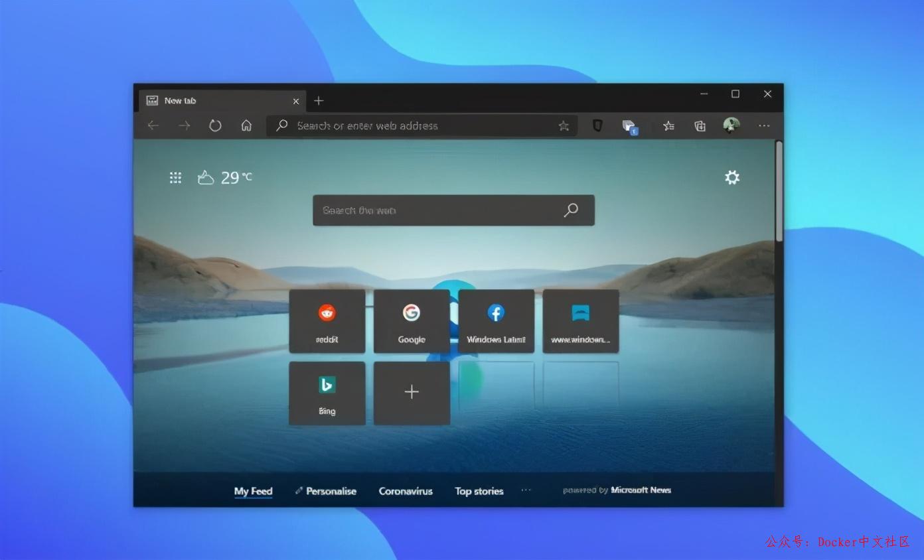Go to the Home page icon
This screenshot has height=560, width=924.
[246, 125]
